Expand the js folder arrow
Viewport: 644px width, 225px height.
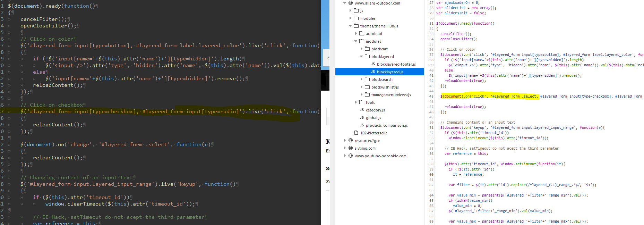[x=350, y=11]
